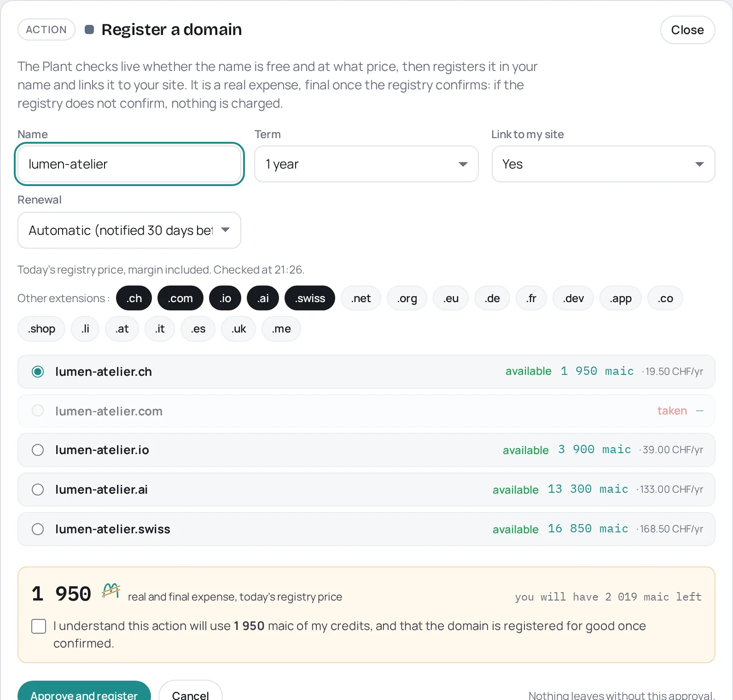This screenshot has width=733, height=700.
Task: Deselect the .com extension chip
Action: tap(180, 298)
